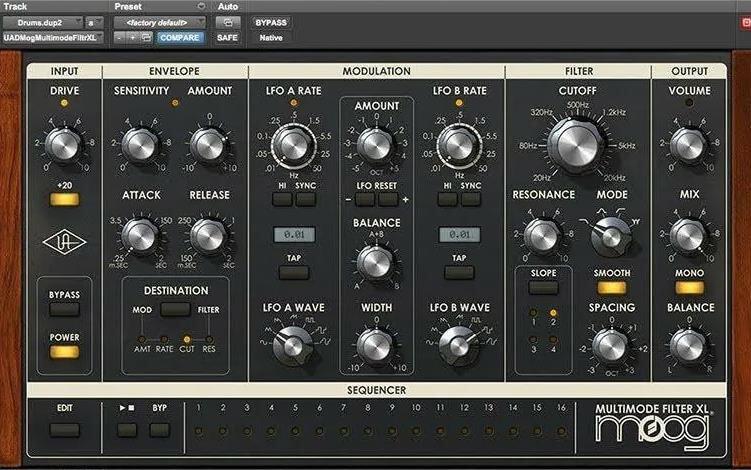751x470 pixels.
Task: Toggle the SMOOTH button in Filter section
Action: coord(612,287)
